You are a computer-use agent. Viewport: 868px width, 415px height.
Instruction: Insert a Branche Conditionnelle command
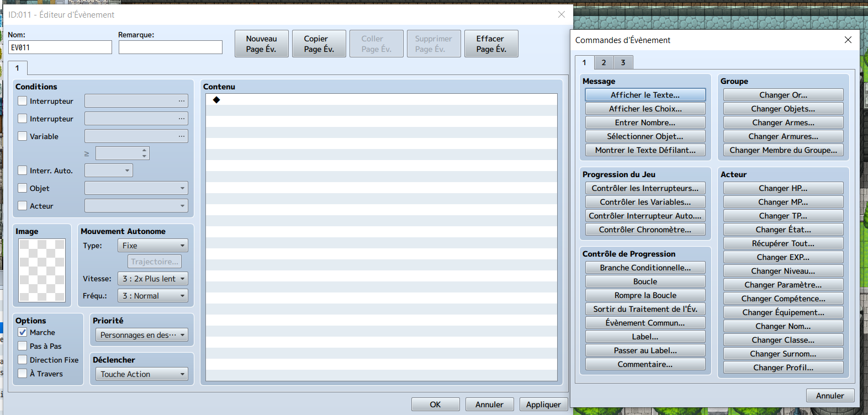pyautogui.click(x=645, y=268)
